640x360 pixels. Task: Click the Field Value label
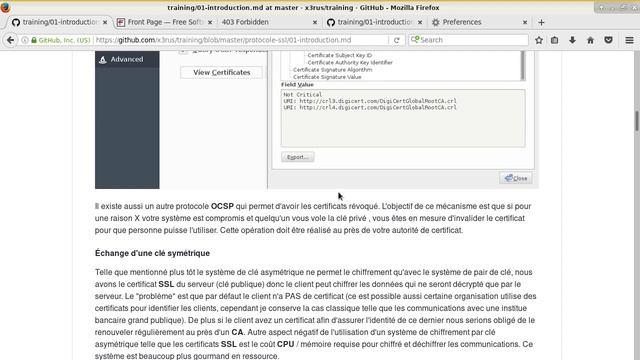[x=297, y=84]
